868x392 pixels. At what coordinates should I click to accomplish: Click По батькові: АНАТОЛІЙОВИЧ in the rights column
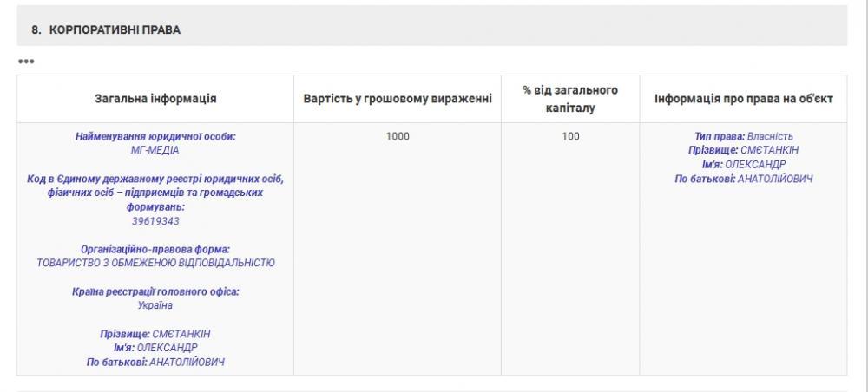pos(744,179)
